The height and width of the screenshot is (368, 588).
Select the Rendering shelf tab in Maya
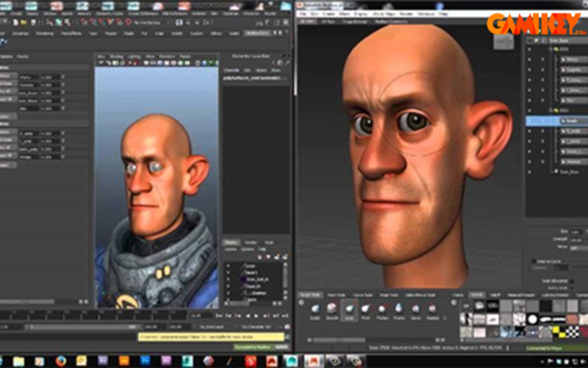[x=45, y=33]
